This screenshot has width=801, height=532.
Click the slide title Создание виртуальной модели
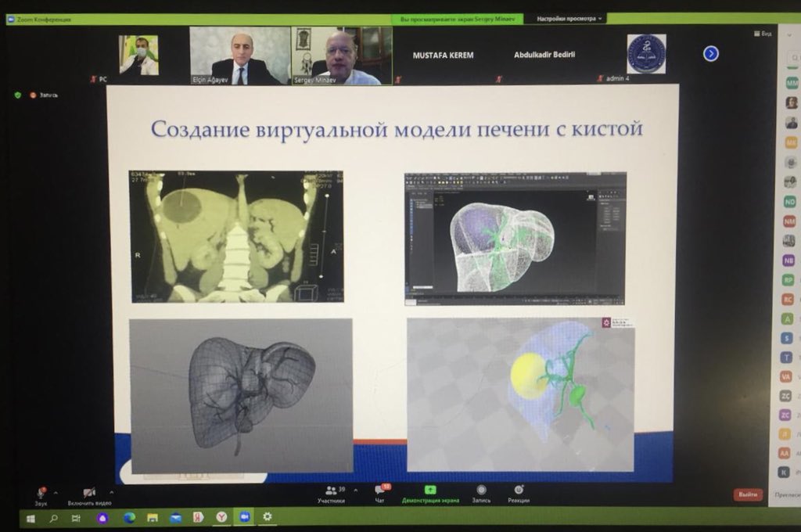pyautogui.click(x=396, y=129)
